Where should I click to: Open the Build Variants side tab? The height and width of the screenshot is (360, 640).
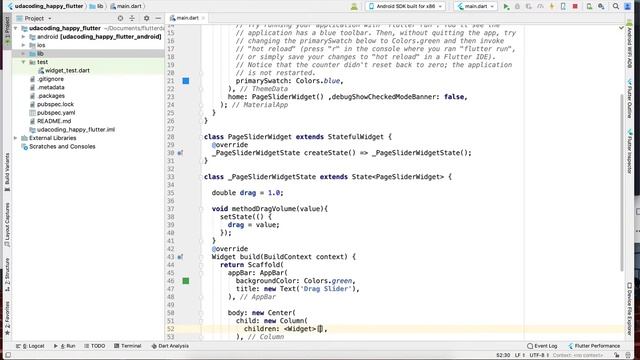(7, 171)
